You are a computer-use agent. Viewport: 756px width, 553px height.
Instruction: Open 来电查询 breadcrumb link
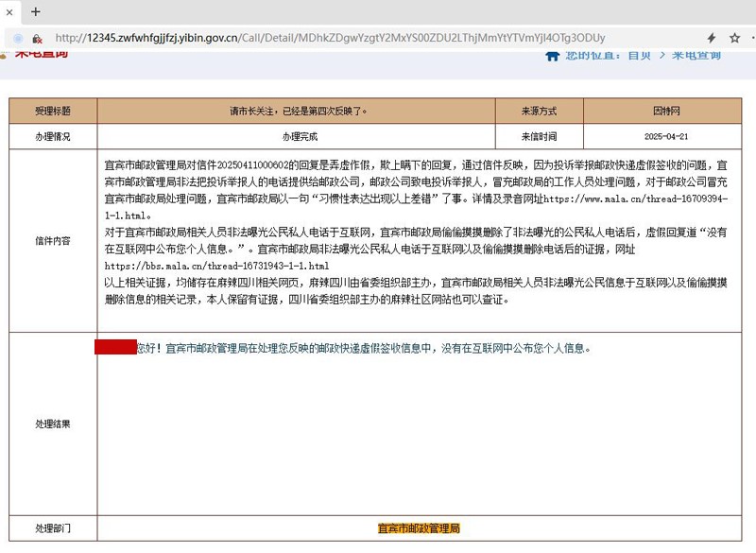click(x=696, y=55)
